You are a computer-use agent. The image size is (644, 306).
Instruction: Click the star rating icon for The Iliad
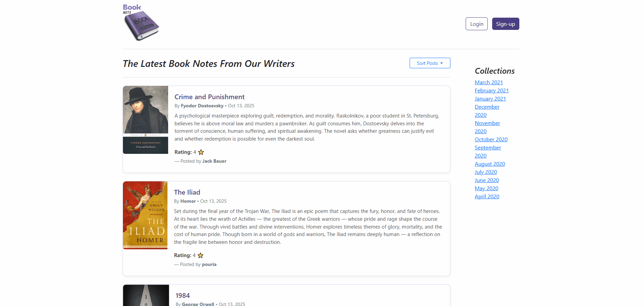coord(200,255)
